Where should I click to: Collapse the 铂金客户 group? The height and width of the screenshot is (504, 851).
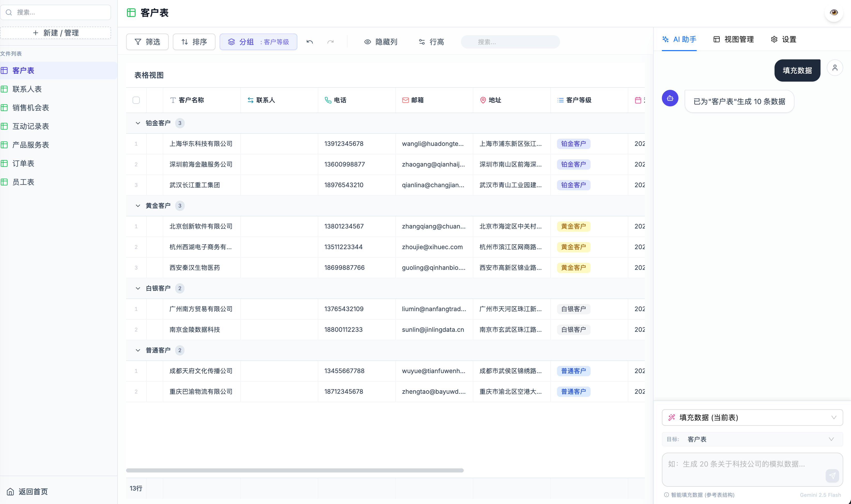point(138,123)
